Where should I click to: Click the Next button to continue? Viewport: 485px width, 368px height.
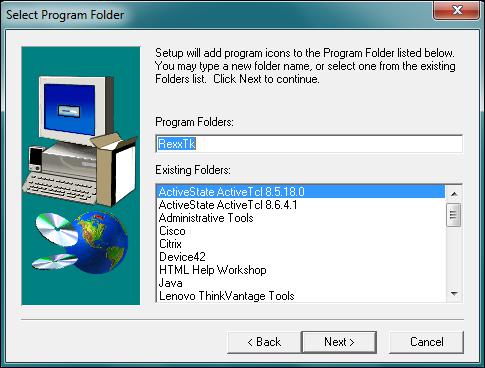pyautogui.click(x=339, y=342)
